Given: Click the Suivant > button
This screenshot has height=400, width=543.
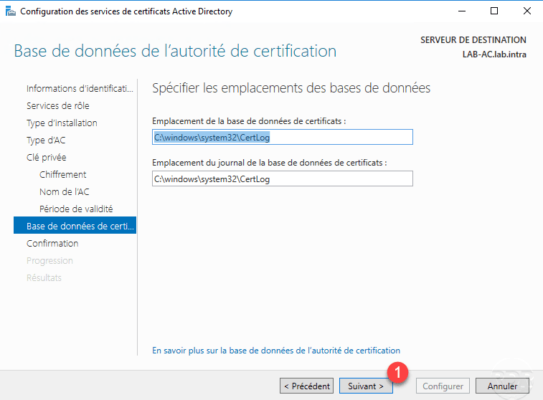Looking at the screenshot, I should coord(366,386).
